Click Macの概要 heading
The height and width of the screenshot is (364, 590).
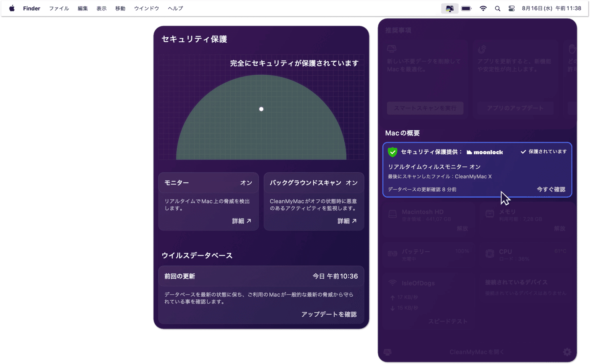pyautogui.click(x=402, y=133)
